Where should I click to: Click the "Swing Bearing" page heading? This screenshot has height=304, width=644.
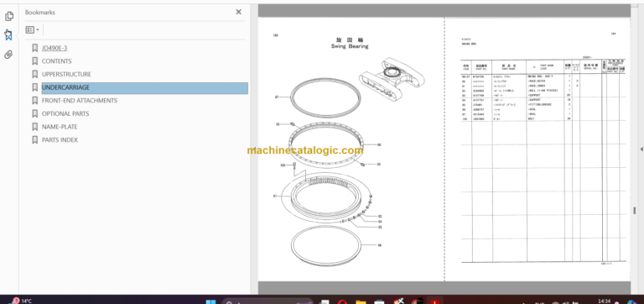350,46
